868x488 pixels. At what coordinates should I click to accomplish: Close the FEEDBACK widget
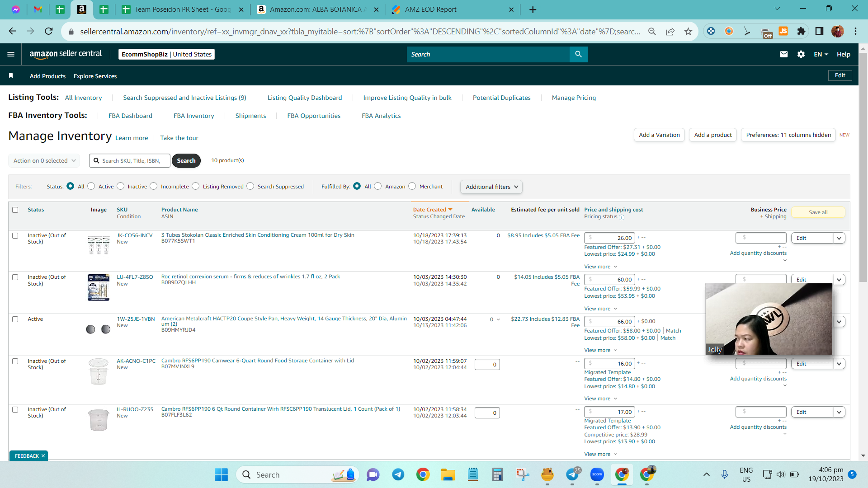[x=43, y=456]
